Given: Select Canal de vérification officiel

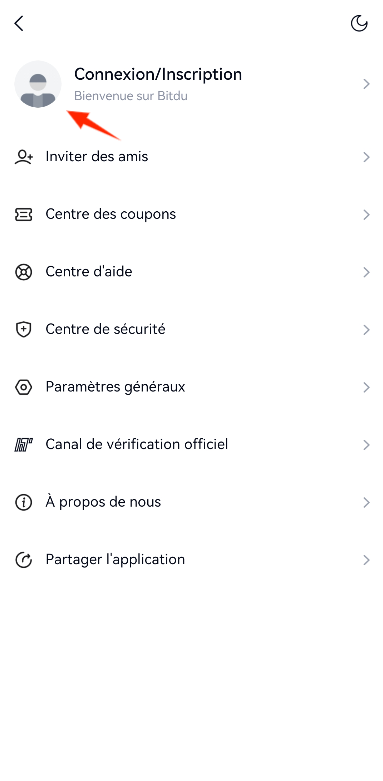Looking at the screenshot, I should click(191, 445).
